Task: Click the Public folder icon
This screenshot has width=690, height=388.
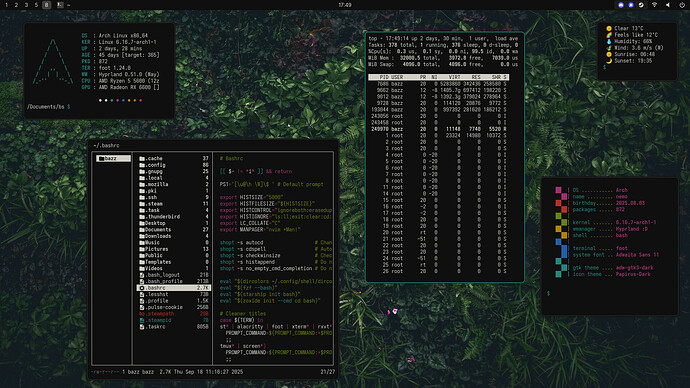Action: tap(142, 256)
